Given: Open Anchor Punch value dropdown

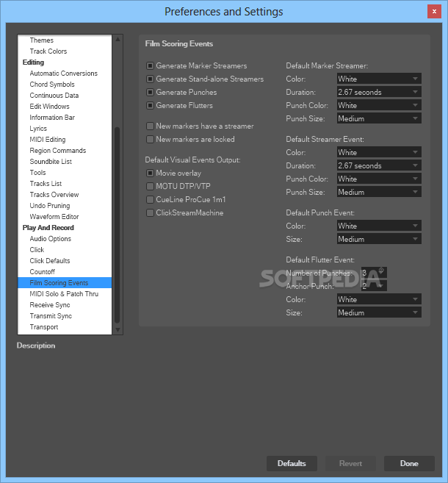Looking at the screenshot, I should click(374, 286).
